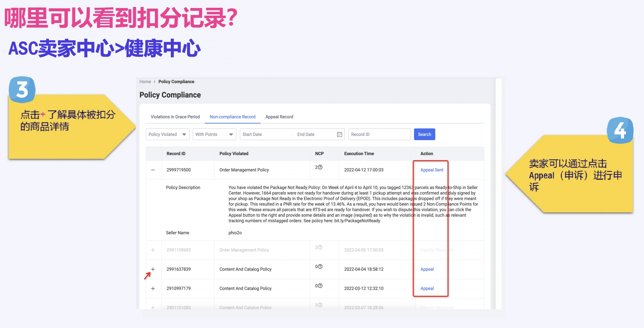
Task: Click the breadcrumb arrow after Home
Action: pyautogui.click(x=155, y=82)
